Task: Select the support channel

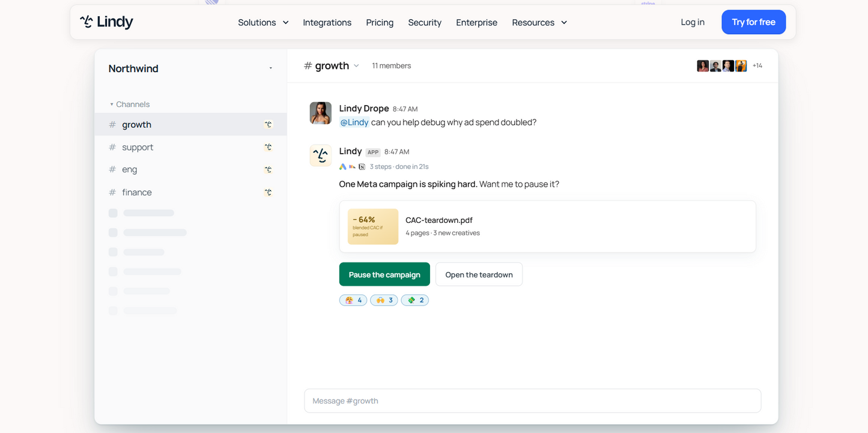Action: [190, 147]
